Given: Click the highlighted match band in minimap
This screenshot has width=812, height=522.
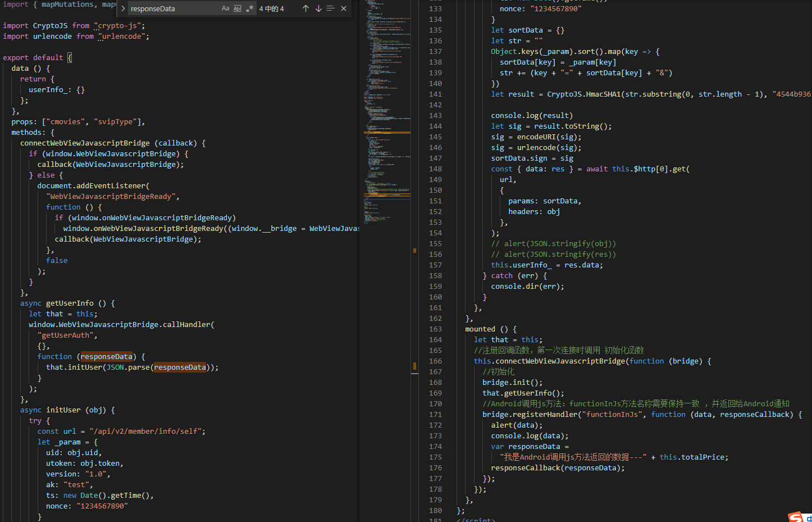Looking at the screenshot, I should 387,133.
